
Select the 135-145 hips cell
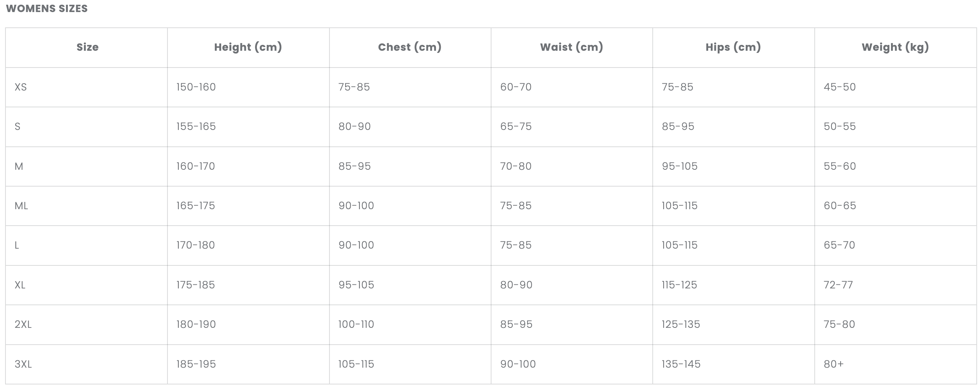point(681,364)
